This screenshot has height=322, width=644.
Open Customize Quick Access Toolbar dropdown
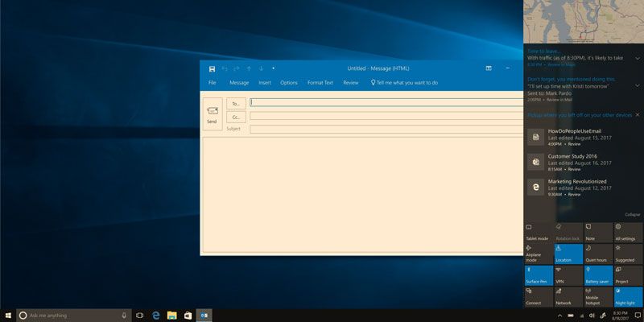(x=274, y=69)
